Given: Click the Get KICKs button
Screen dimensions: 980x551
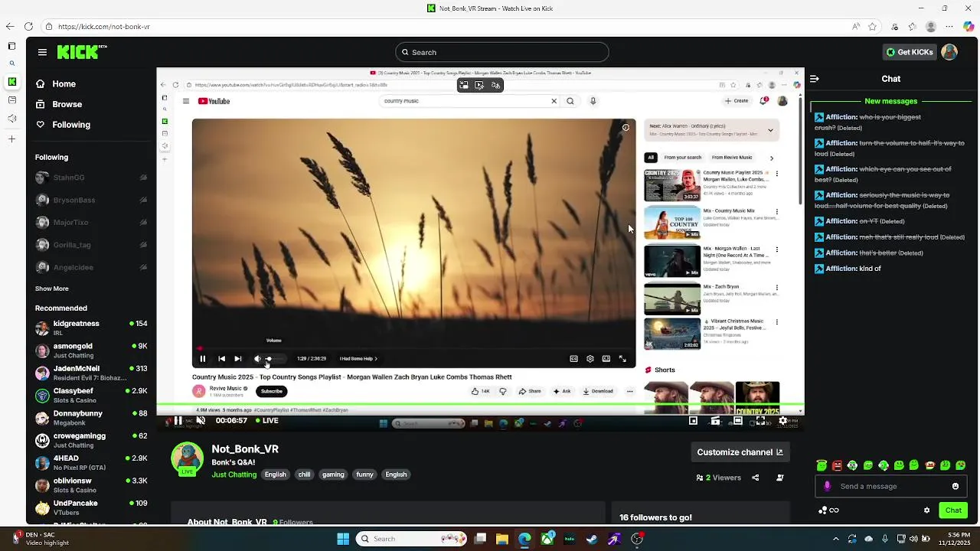Looking at the screenshot, I should click(x=910, y=52).
